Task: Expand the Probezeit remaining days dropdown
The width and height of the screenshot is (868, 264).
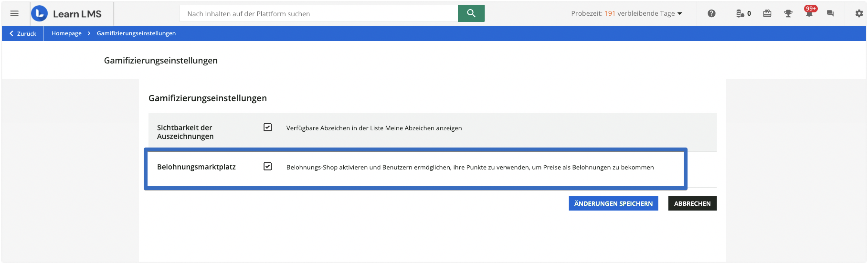Action: [626, 13]
